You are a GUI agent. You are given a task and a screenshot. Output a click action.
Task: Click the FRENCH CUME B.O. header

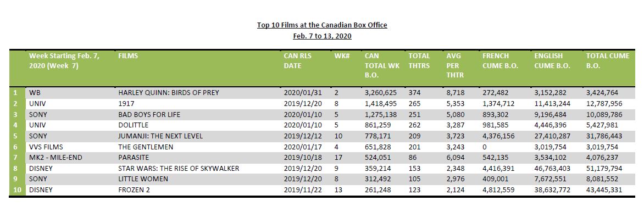tap(500, 61)
